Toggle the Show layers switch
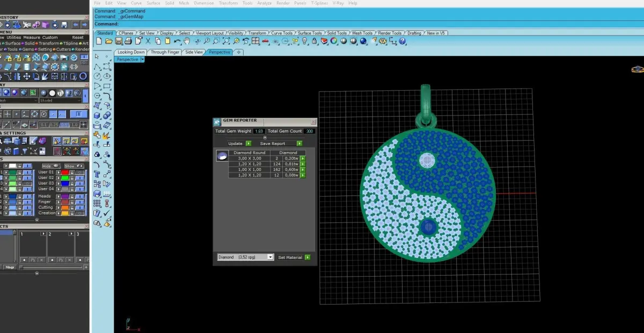This screenshot has height=333, width=644. (x=74, y=166)
